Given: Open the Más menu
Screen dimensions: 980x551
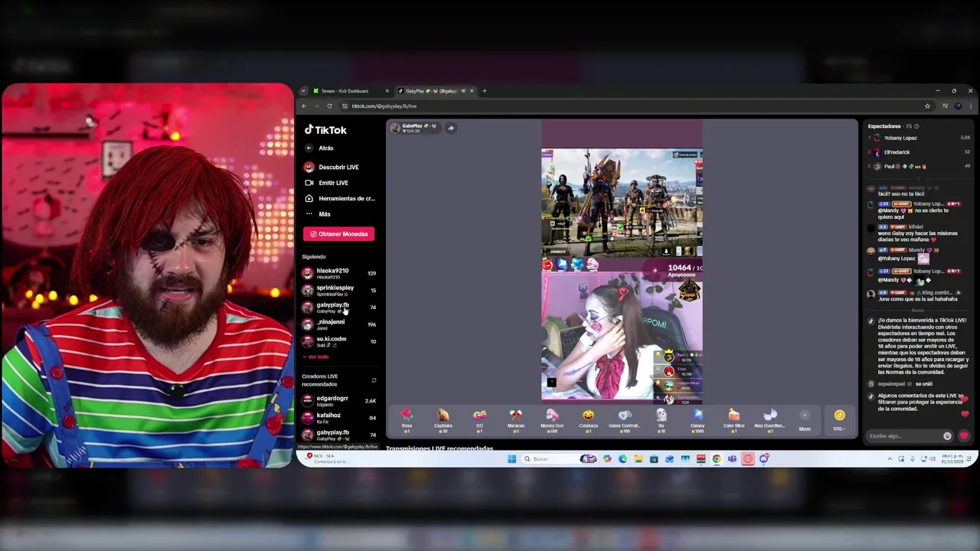Looking at the screenshot, I should (x=318, y=214).
